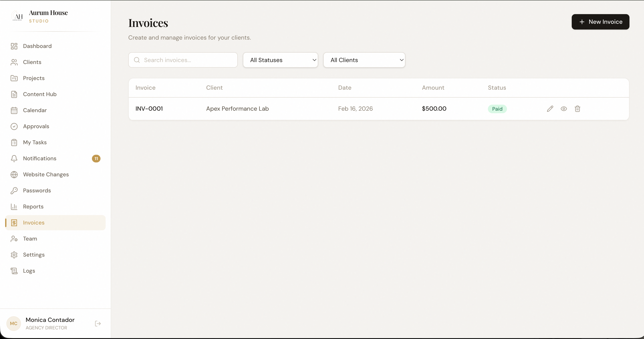Open the All Statuses dropdown

coord(280,60)
